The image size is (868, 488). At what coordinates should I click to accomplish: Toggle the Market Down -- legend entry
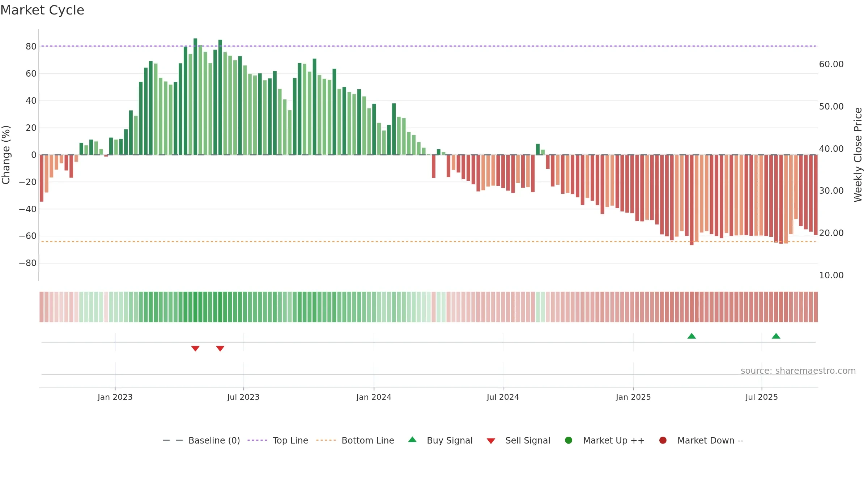click(x=701, y=440)
